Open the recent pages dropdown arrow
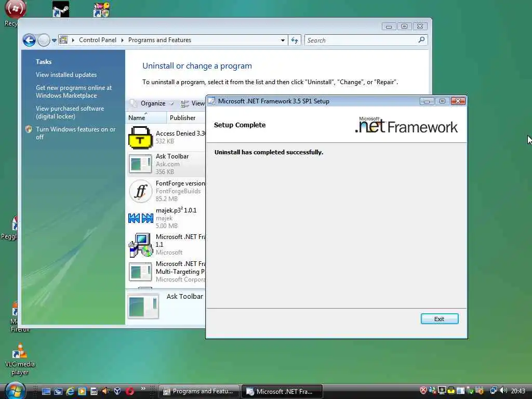This screenshot has height=399, width=532. 54,41
